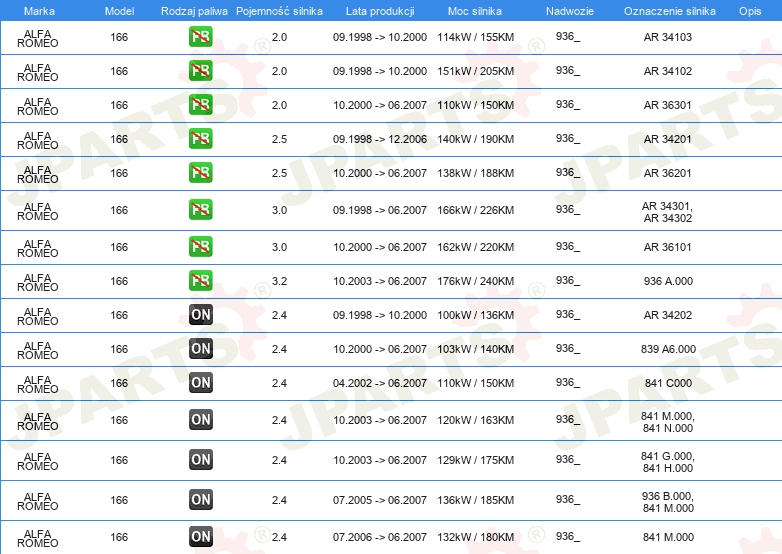The image size is (782, 554).
Task: Click the ON diesel icon for AR 34202
Action: pyautogui.click(x=200, y=315)
